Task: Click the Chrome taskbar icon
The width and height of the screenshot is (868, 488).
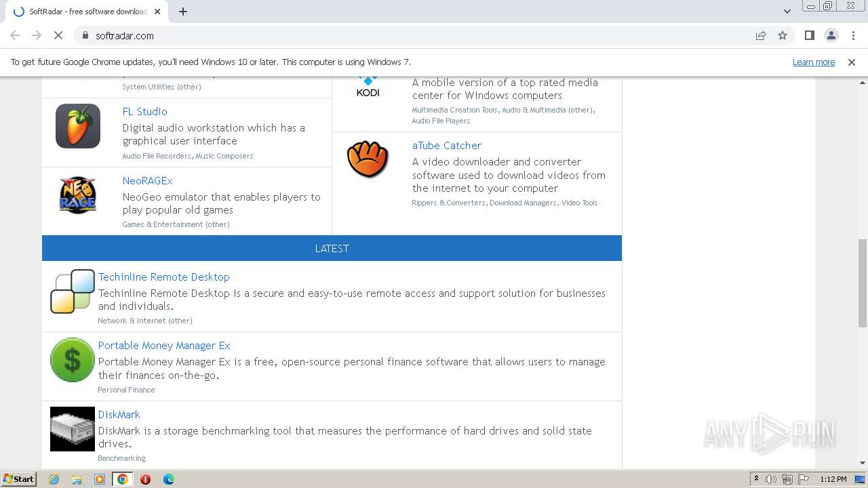Action: click(x=123, y=479)
